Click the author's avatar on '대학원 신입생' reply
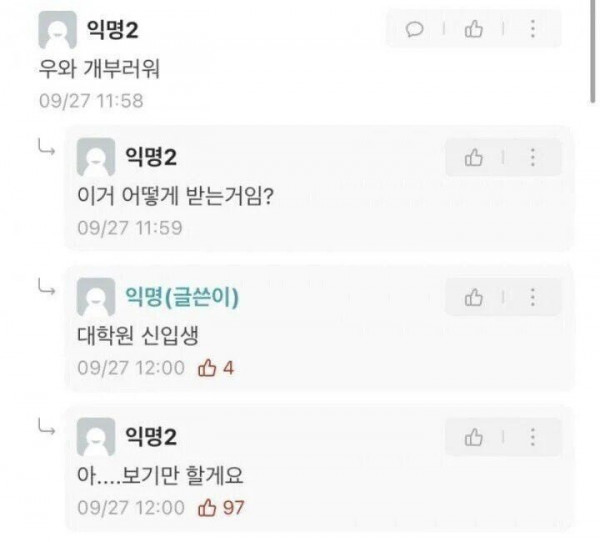Image resolution: width=600 pixels, height=542 pixels. pos(96,298)
